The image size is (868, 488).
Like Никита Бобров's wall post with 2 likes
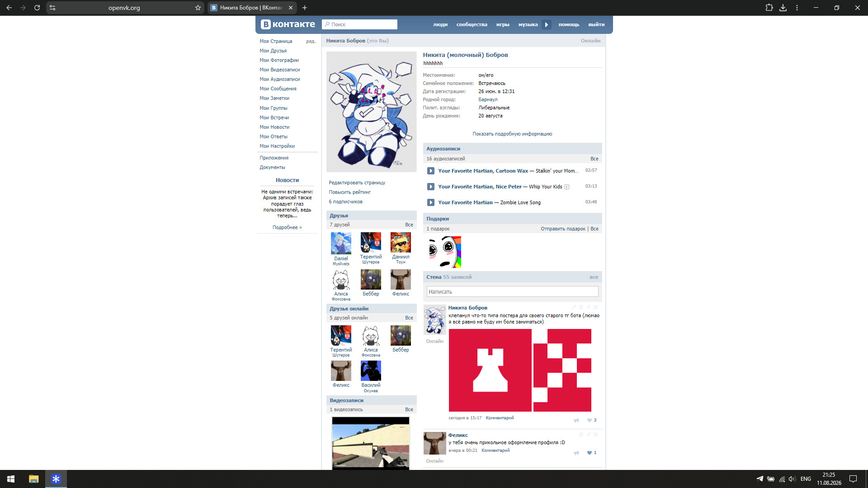[x=592, y=420]
